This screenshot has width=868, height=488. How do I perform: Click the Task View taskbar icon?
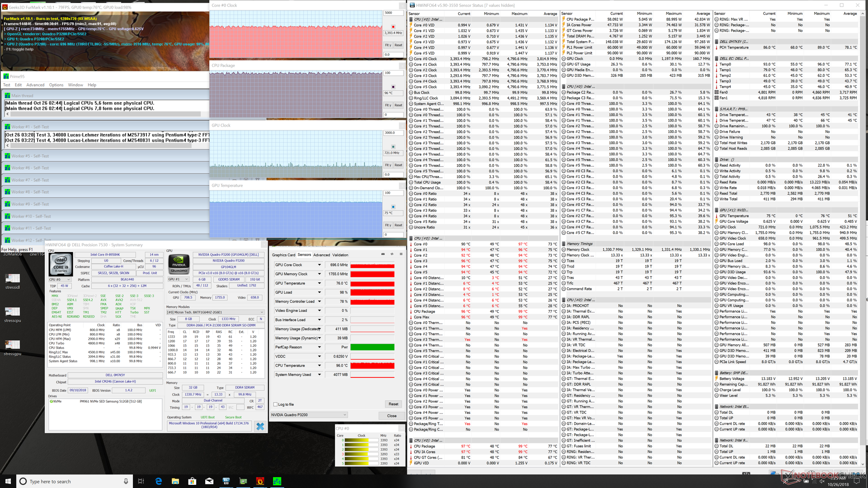point(141,481)
